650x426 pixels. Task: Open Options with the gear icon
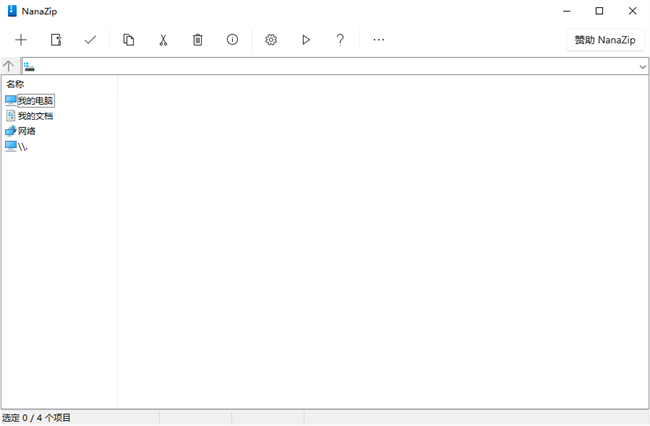tap(271, 40)
